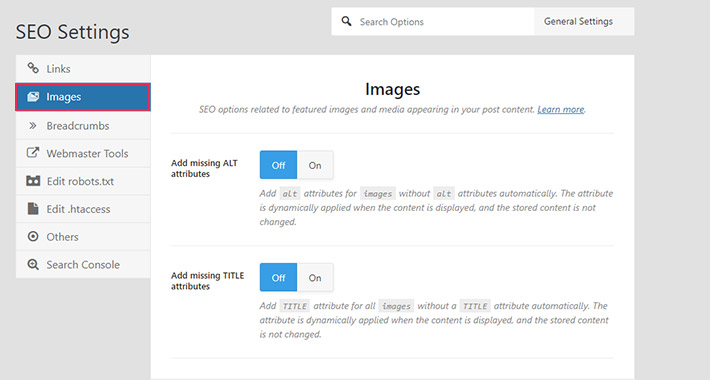This screenshot has width=710, height=380.
Task: Select the Edit robots.txt menu item
Action: (x=83, y=181)
